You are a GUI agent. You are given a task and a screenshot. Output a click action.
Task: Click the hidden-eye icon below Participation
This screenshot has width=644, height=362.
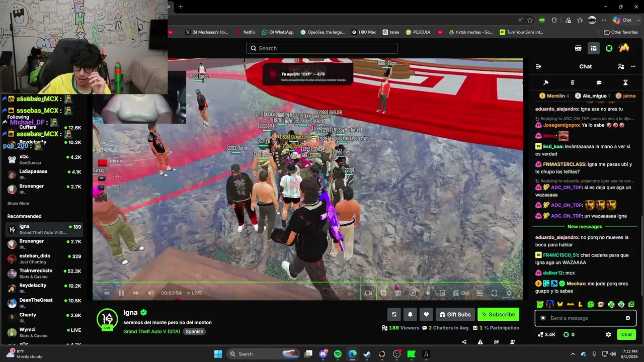(497, 342)
